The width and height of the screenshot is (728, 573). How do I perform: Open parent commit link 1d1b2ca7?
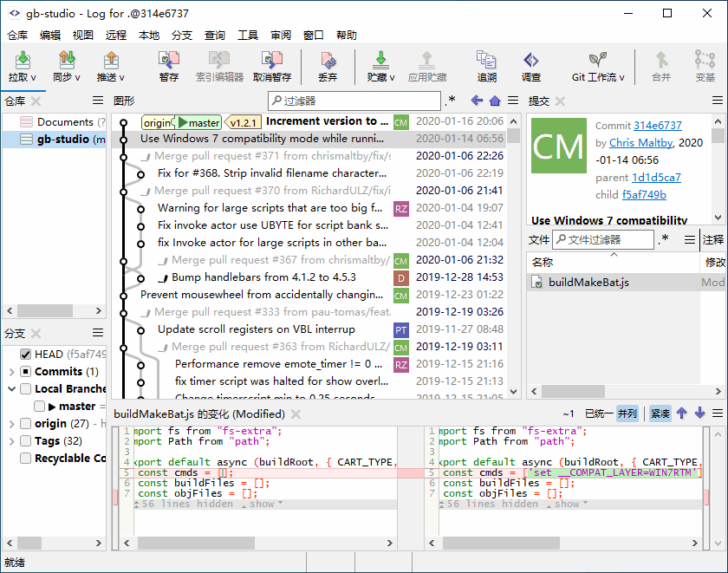point(656,177)
